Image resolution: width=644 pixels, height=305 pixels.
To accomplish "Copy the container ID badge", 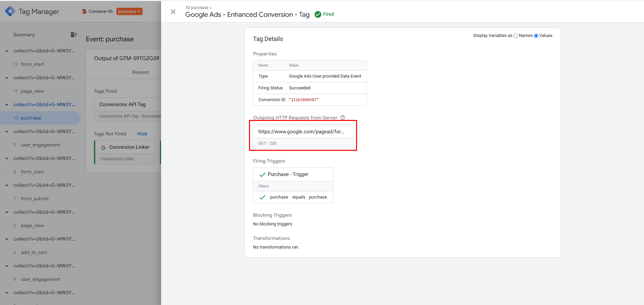I will coord(129,11).
